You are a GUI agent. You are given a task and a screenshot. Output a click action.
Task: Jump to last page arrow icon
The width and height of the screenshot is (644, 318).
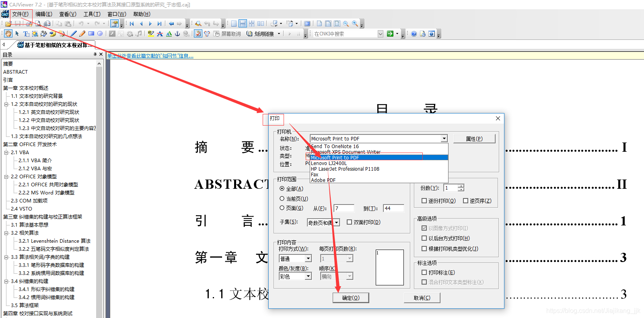tap(159, 24)
